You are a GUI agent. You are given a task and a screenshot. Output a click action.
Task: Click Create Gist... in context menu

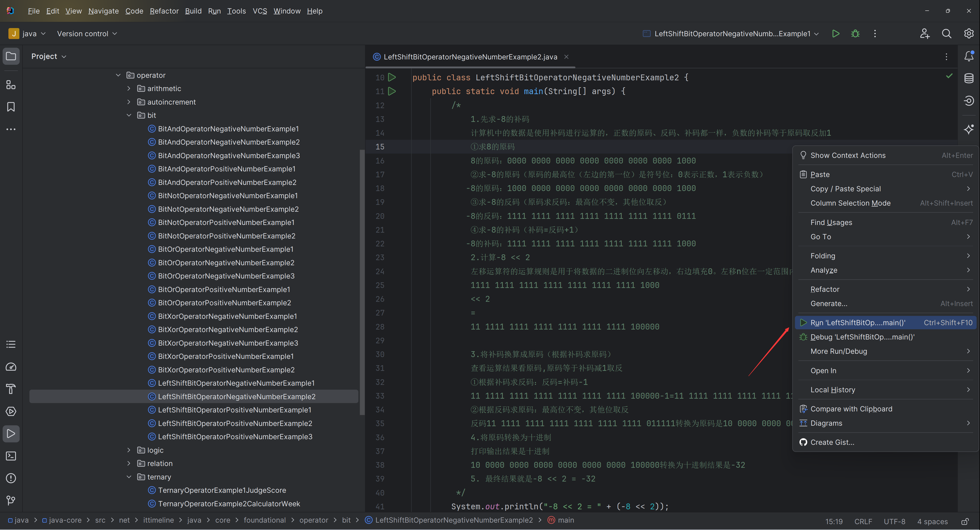(x=886, y=442)
